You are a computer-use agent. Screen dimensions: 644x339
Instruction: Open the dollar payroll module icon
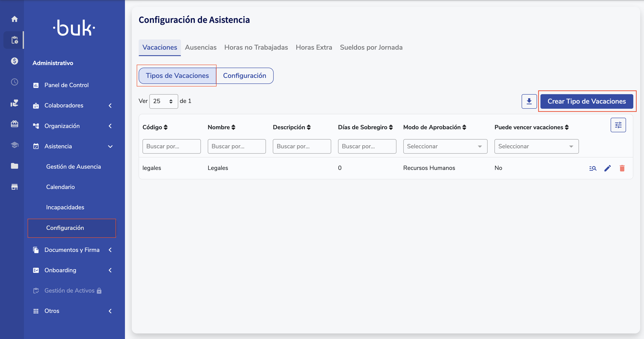coord(15,61)
